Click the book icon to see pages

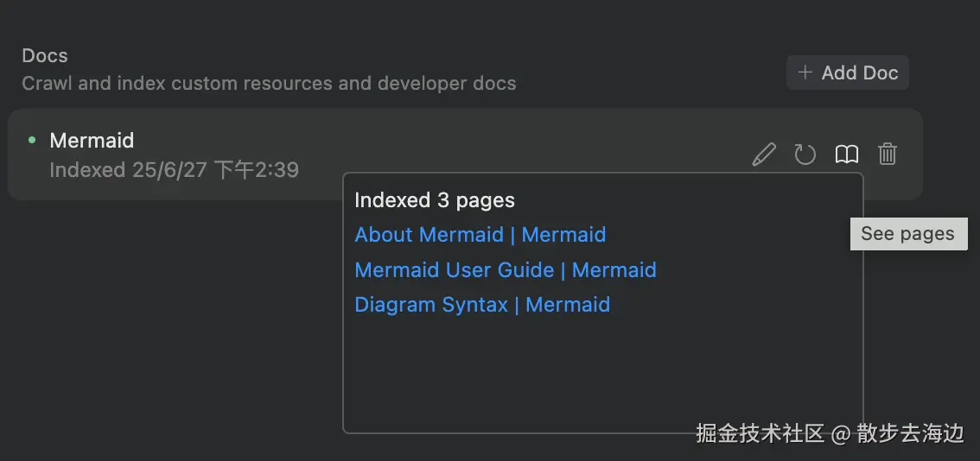(x=847, y=155)
